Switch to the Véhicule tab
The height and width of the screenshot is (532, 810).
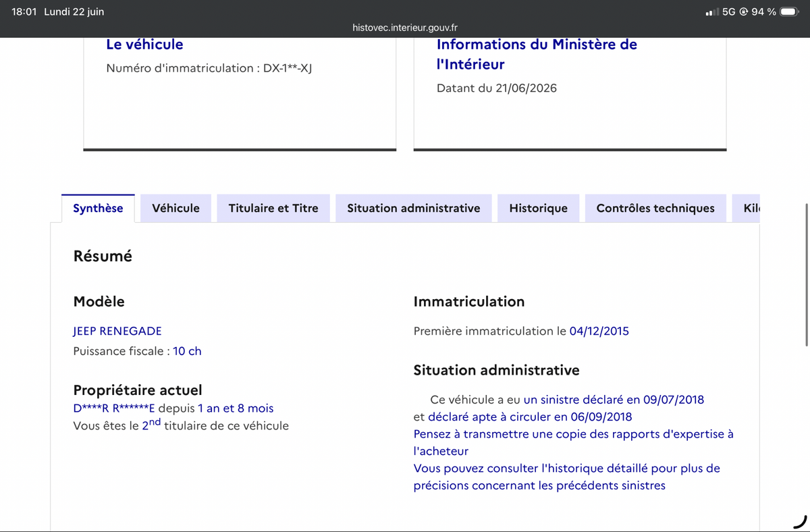175,208
